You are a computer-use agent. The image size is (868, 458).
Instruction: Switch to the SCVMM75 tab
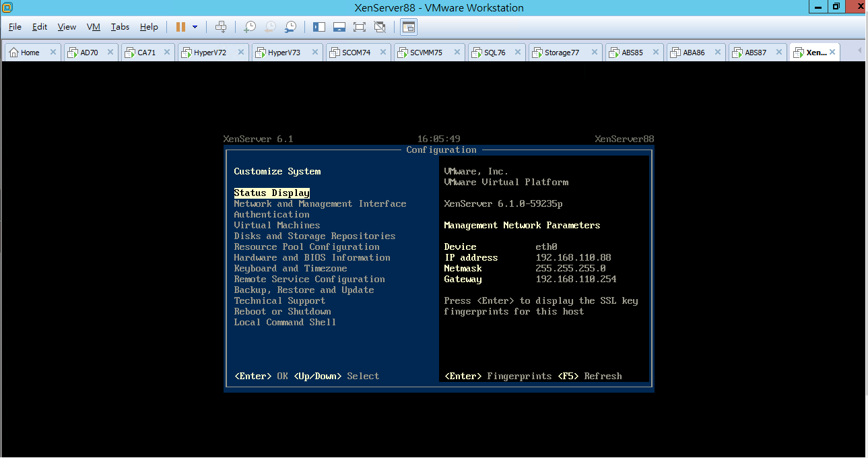click(x=430, y=53)
